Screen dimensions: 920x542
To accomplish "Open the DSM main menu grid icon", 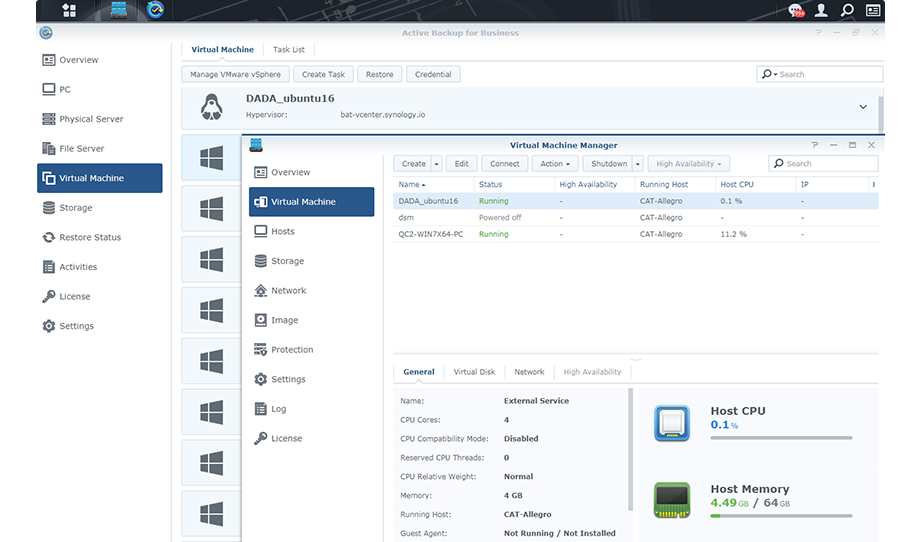I will [69, 11].
